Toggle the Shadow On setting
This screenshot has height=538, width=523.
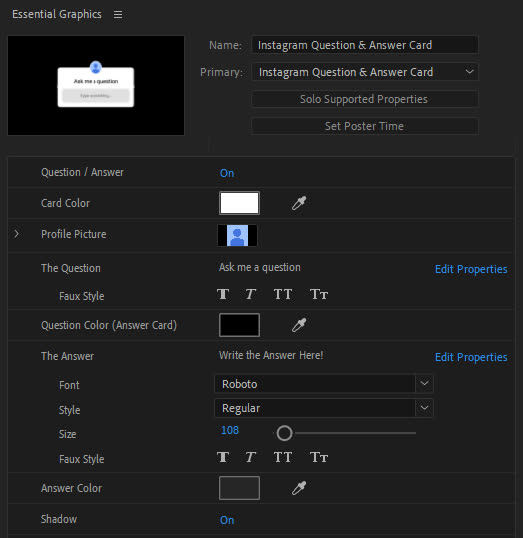227,520
